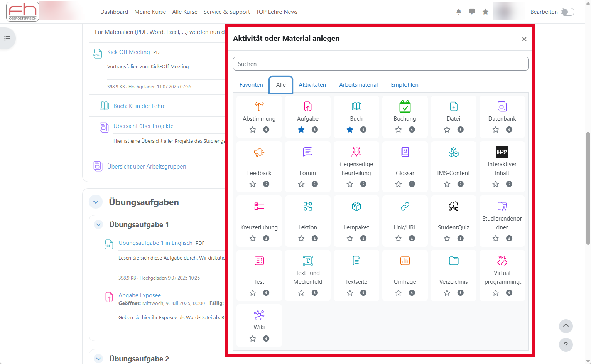The height and width of the screenshot is (364, 591).
Task: Select the Buchung calendar icon
Action: click(x=405, y=106)
